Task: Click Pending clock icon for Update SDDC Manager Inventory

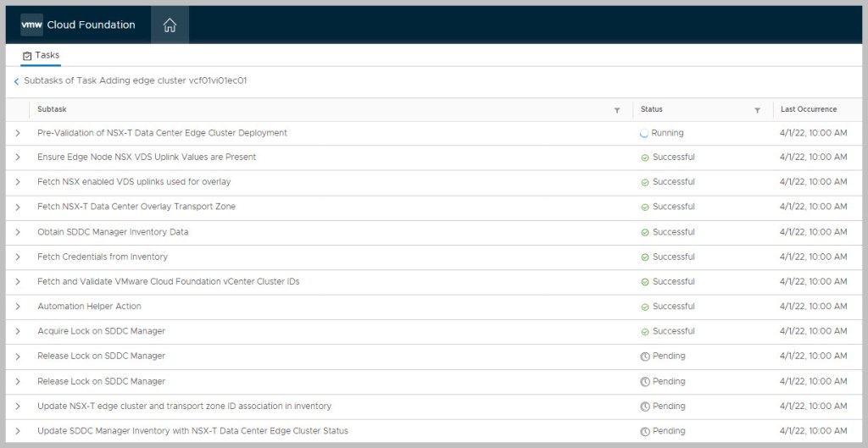Action: (644, 431)
